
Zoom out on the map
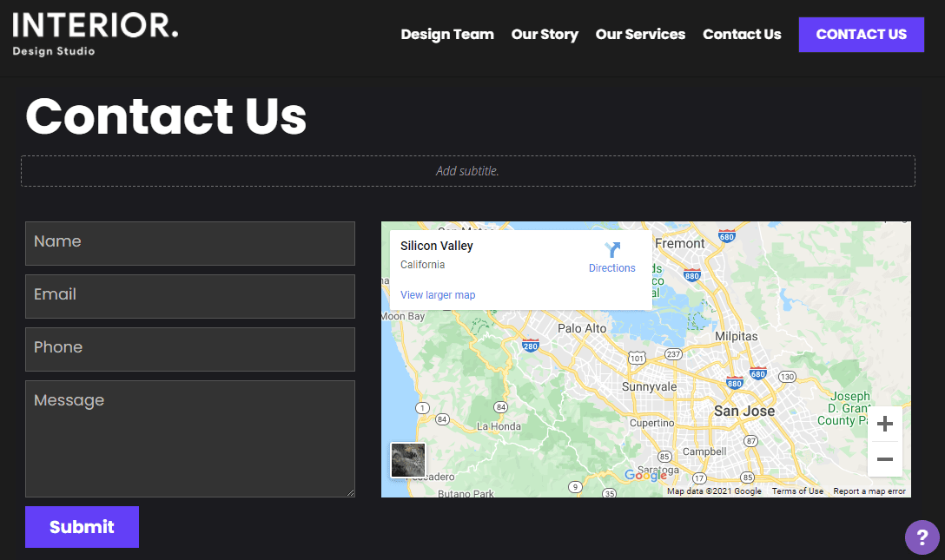[x=884, y=459]
